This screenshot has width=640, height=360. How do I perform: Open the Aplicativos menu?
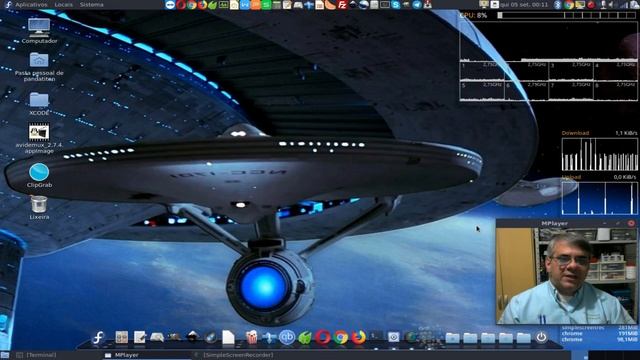tap(31, 4)
